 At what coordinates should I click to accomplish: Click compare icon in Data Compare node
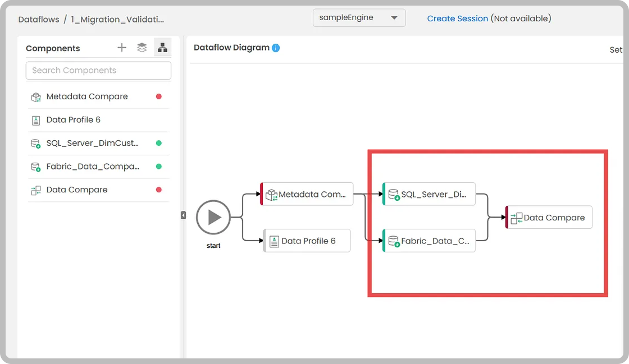516,218
